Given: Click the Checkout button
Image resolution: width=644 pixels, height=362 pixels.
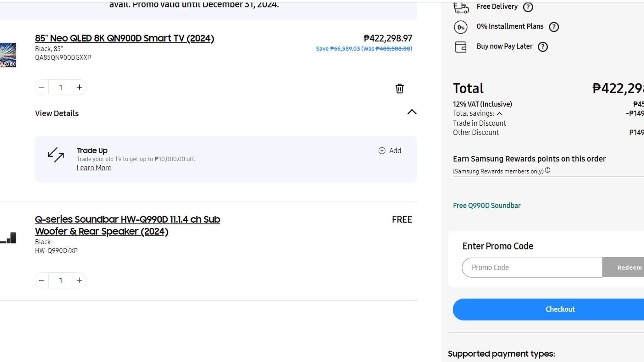Looking at the screenshot, I should 560,309.
